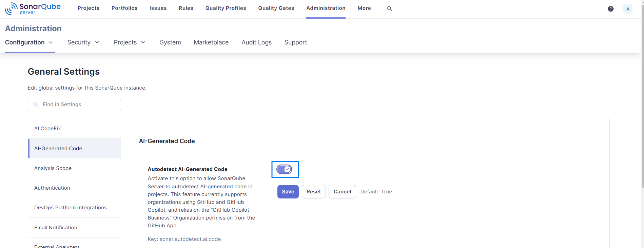Select Email Notification settings category
Viewport: 644px width, 248px height.
click(x=74, y=228)
